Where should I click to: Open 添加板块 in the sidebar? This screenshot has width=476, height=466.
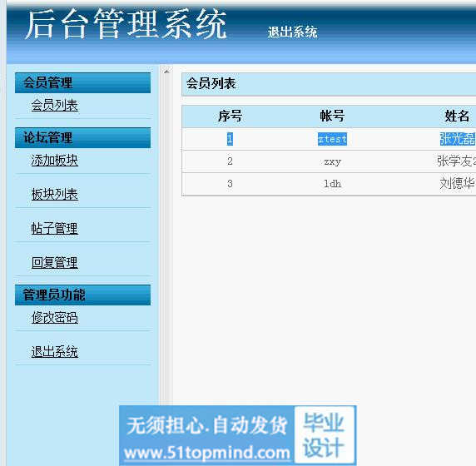55,161
